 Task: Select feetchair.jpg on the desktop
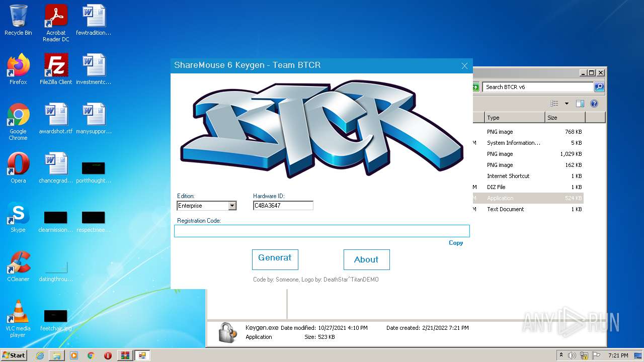coord(56,320)
